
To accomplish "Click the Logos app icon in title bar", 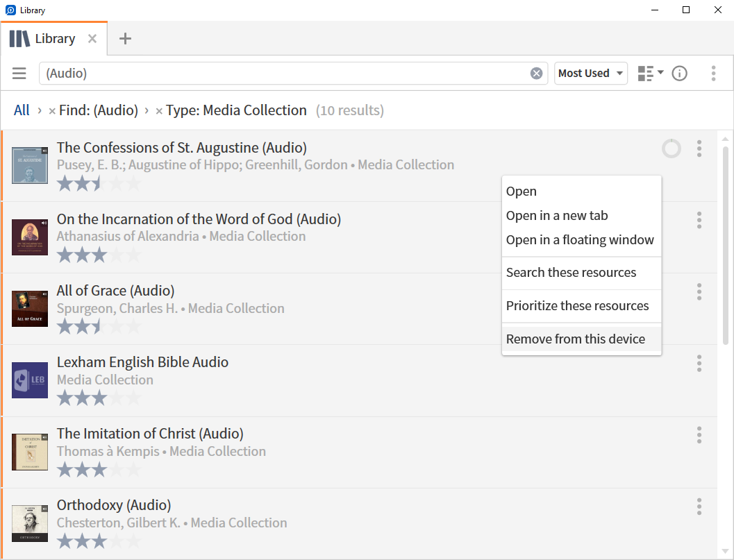I will pos(10,10).
